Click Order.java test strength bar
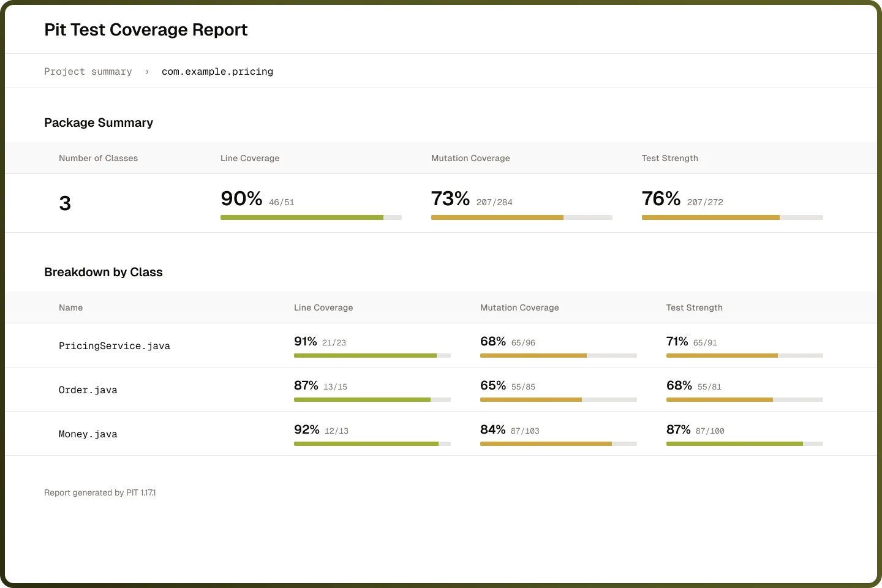The image size is (882, 588). point(745,399)
